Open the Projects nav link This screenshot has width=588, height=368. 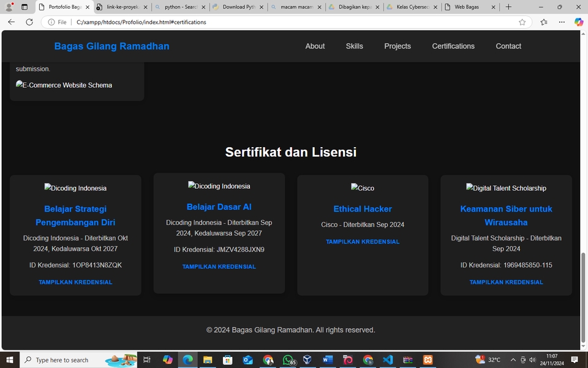398,46
